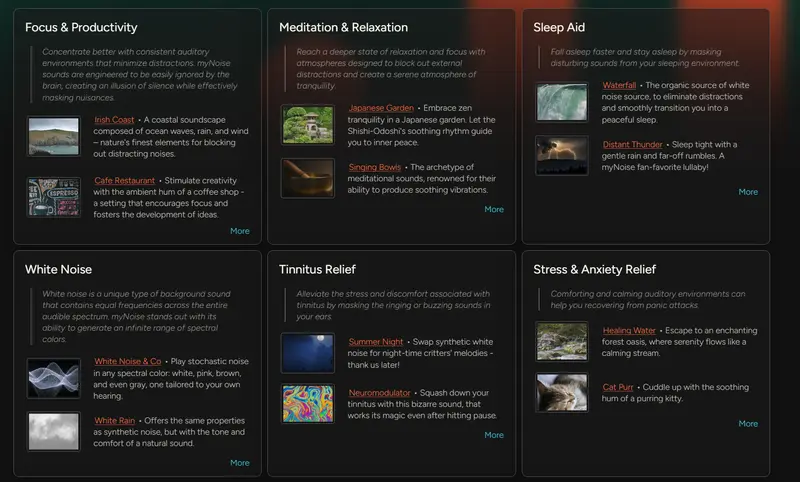The height and width of the screenshot is (482, 800).
Task: Open the Cat Purr link
Action: click(617, 388)
